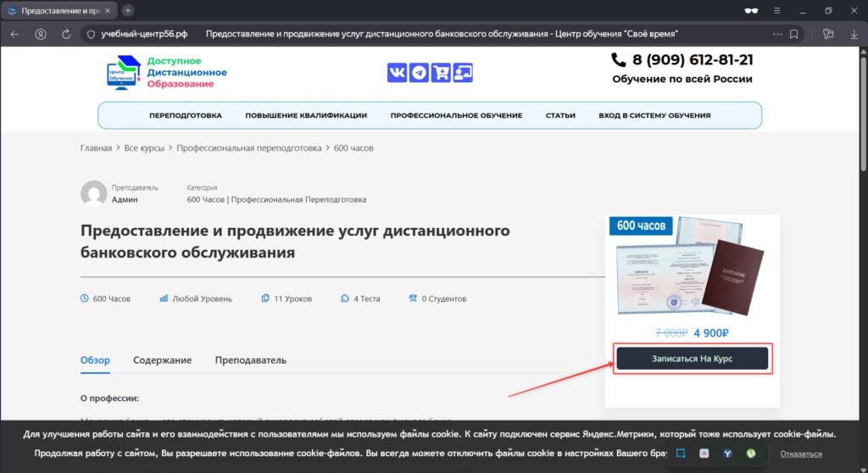Click the screenshot crop tool icon
Image resolution: width=868 pixels, height=473 pixels.
[x=681, y=453]
